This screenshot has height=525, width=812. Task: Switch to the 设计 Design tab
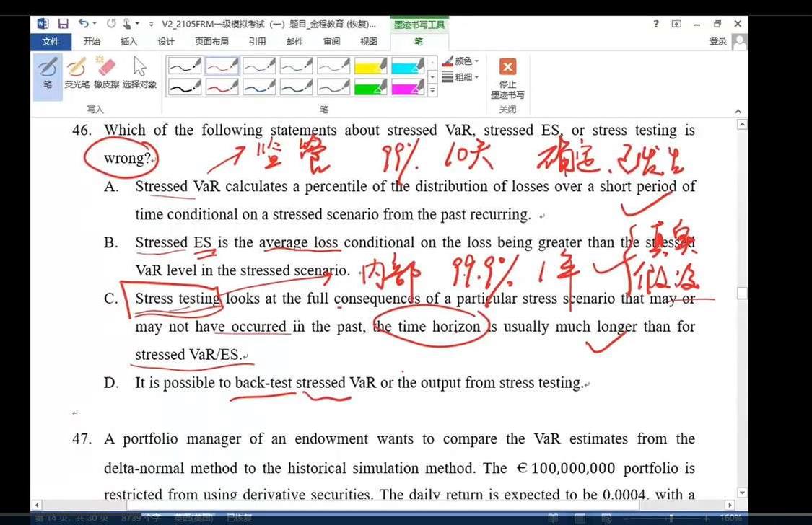pos(166,42)
